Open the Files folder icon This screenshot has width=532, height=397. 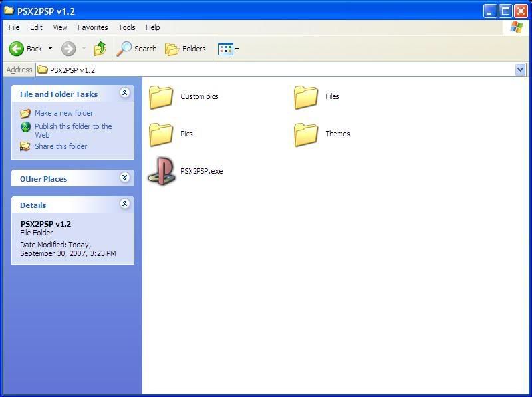[306, 97]
